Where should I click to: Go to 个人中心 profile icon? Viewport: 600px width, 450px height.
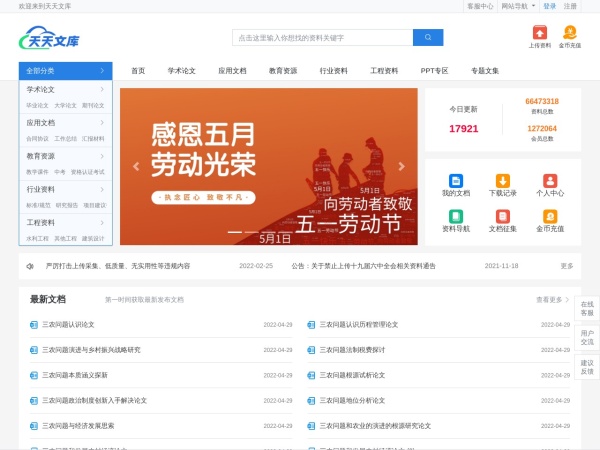click(550, 184)
